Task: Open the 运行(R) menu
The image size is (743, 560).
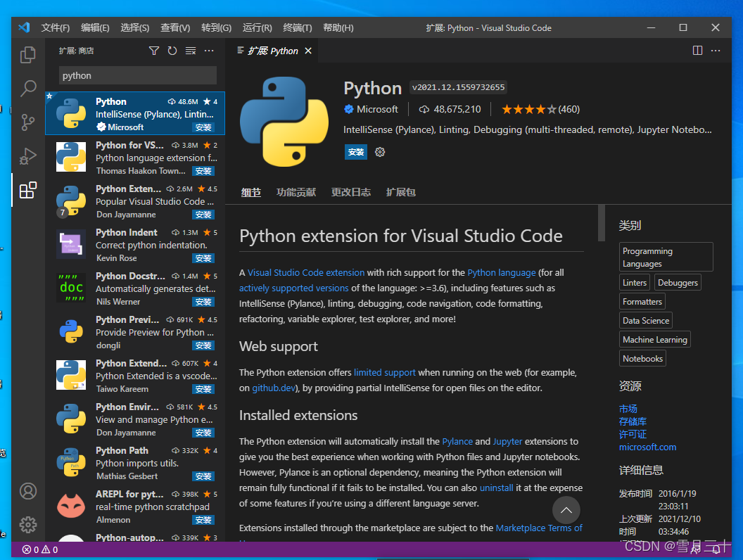Action: [258, 27]
